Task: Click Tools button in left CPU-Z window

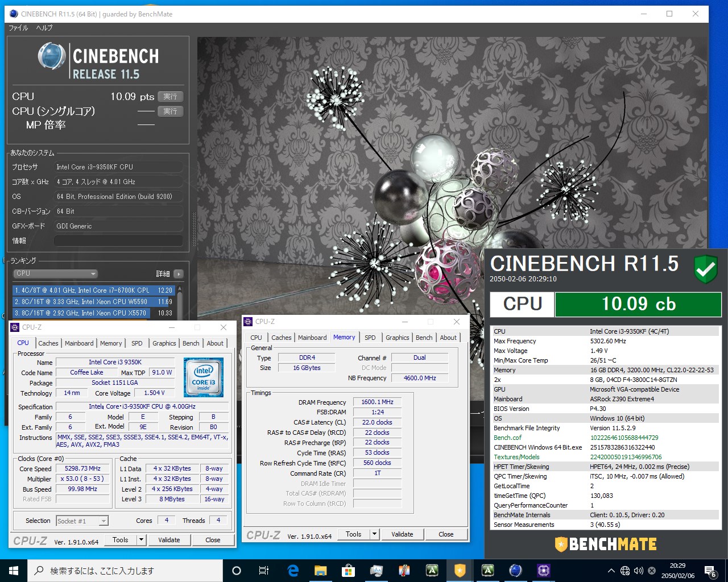Action: [120, 540]
